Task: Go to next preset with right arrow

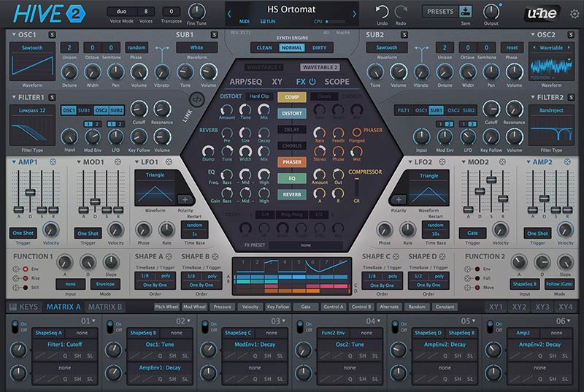Action: click(354, 14)
